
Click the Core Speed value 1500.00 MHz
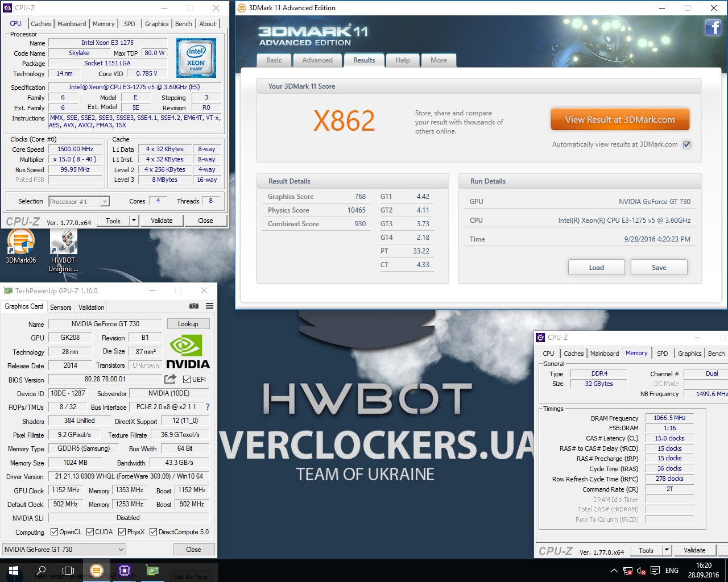pyautogui.click(x=75, y=149)
